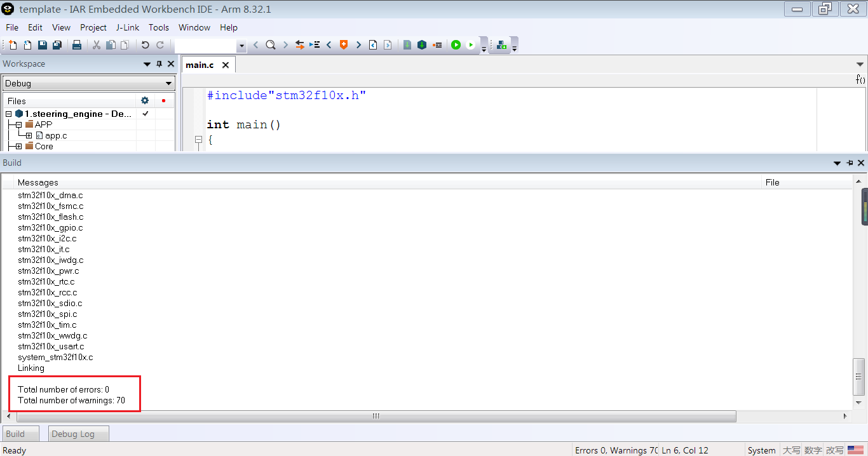The image size is (868, 456).
Task: Start a Download and Debug session
Action: tap(456, 44)
